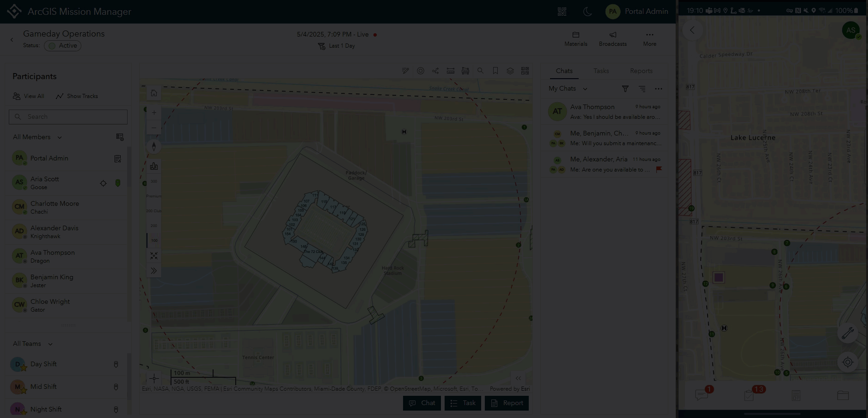The height and width of the screenshot is (418, 868).
Task: Toggle Mid Shift team location pin
Action: 116,387
